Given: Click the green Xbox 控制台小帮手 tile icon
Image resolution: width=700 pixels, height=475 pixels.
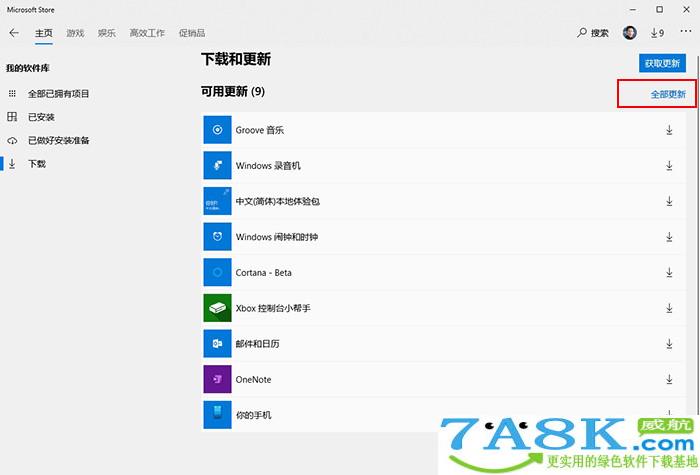Looking at the screenshot, I should [217, 308].
